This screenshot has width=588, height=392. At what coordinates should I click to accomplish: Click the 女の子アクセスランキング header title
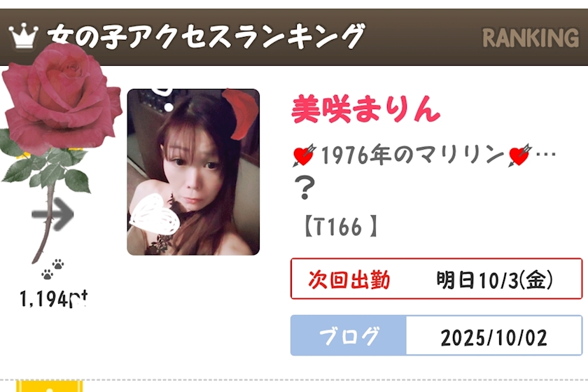[x=206, y=36]
